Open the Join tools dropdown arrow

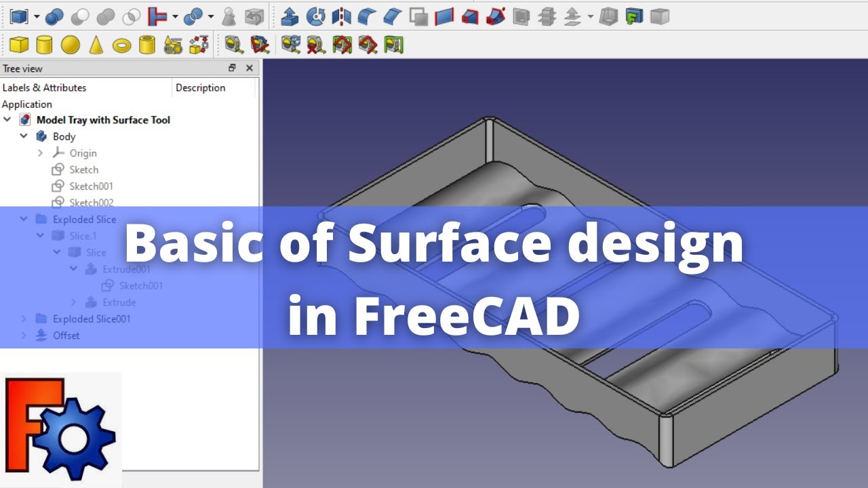tap(175, 16)
